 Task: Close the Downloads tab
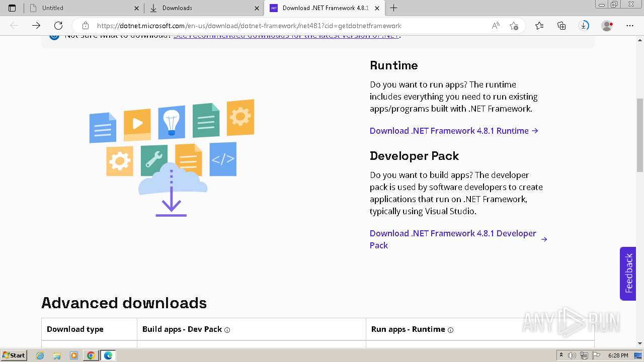[257, 8]
